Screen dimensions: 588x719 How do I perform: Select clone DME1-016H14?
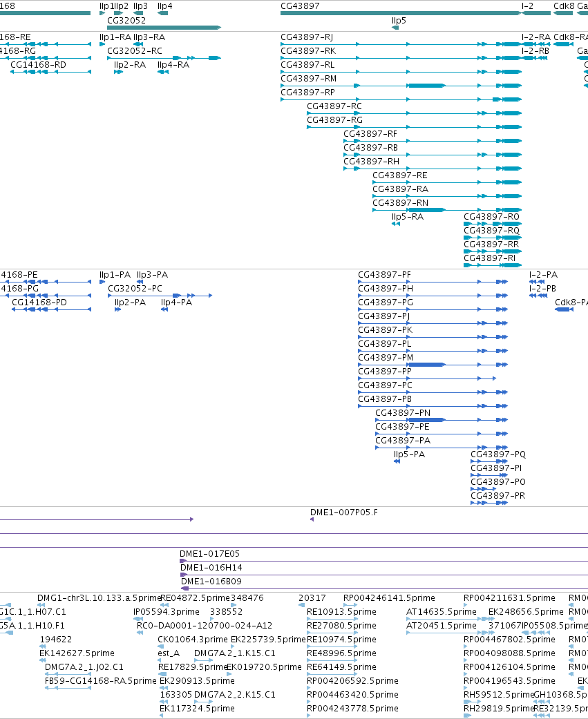coord(211,567)
